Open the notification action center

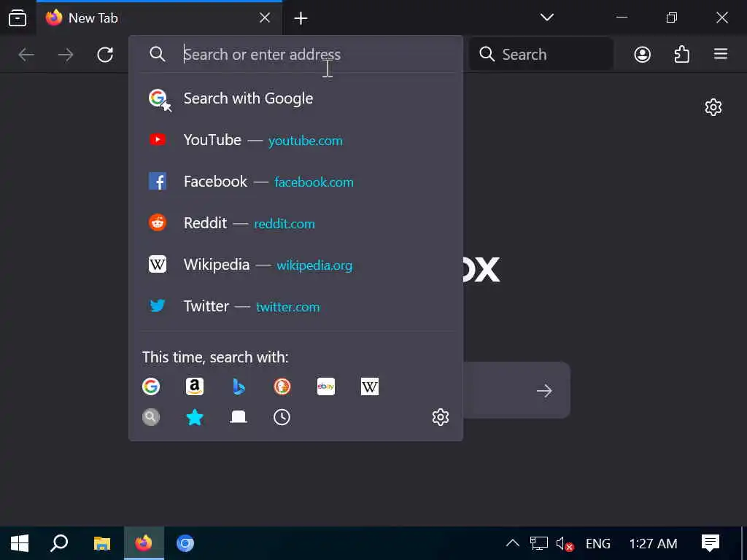tap(710, 542)
